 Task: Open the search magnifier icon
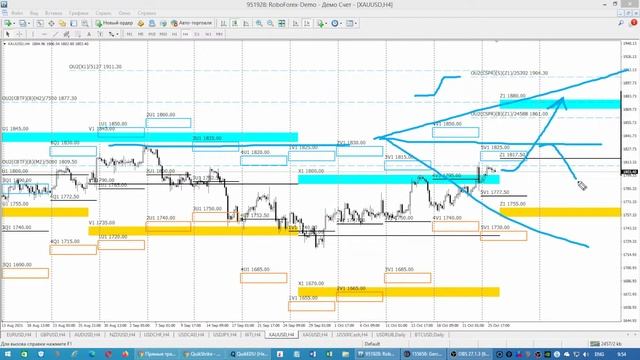coord(621,23)
